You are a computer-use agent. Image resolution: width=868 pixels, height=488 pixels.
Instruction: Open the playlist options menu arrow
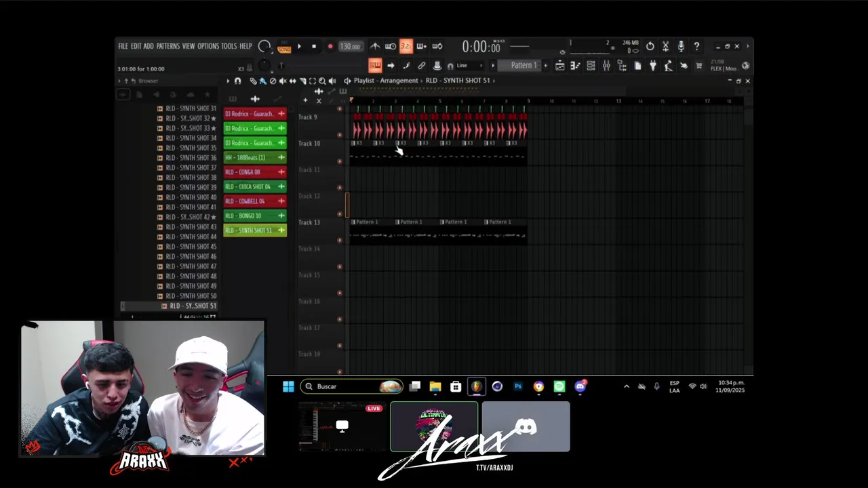(x=228, y=81)
